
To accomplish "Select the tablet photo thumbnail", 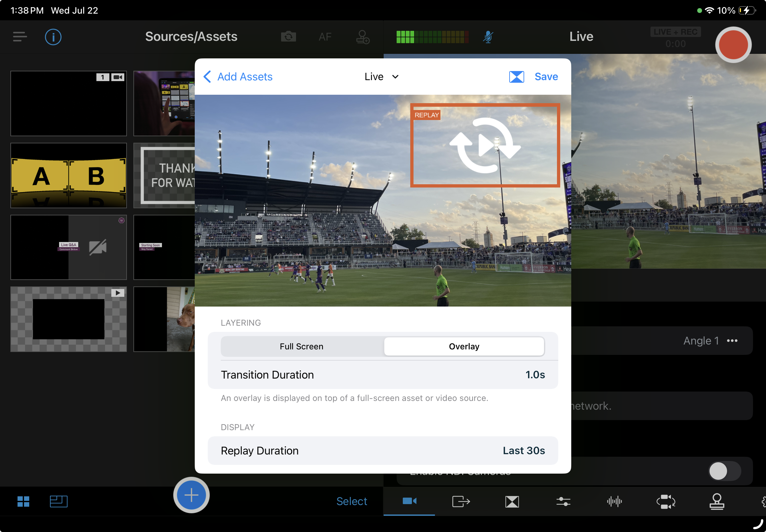I will point(164,103).
